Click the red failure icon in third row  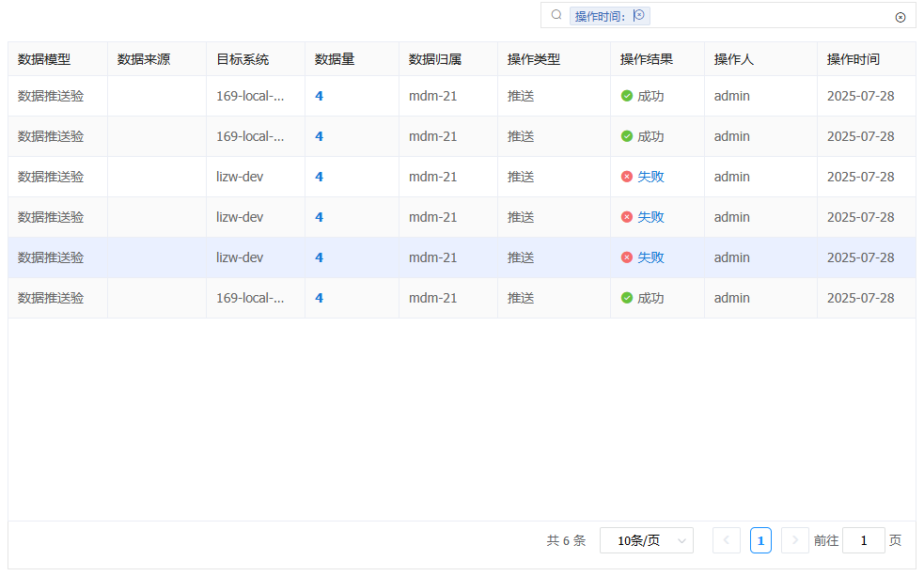627,177
